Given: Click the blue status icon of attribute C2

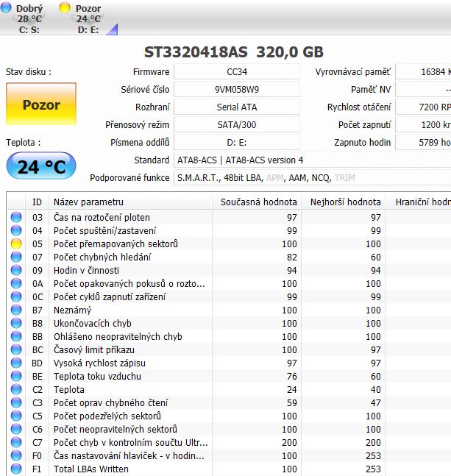Looking at the screenshot, I should (16, 389).
